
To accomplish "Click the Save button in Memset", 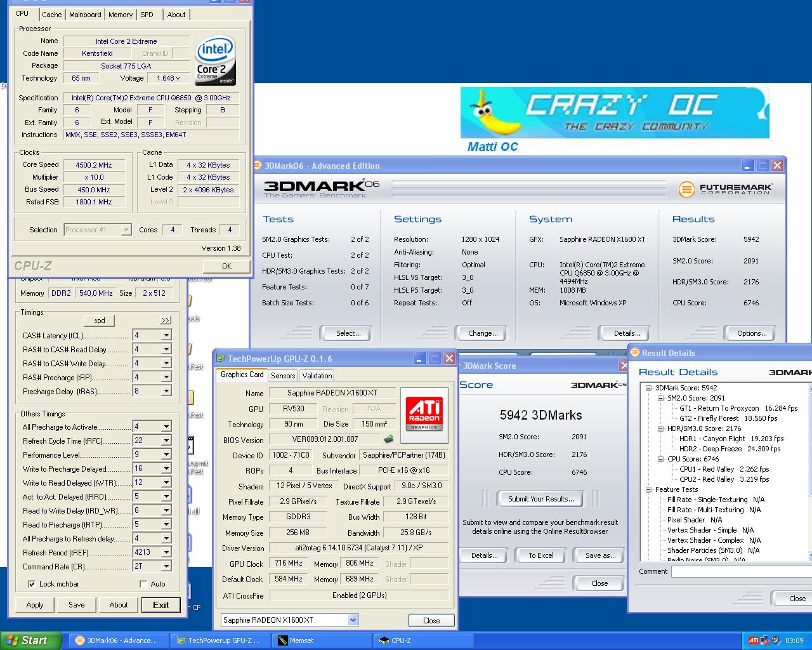I will click(x=77, y=605).
